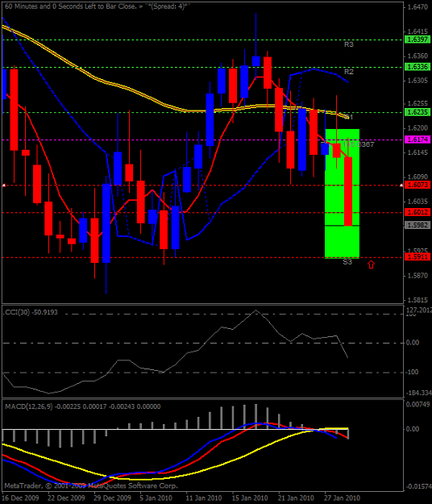
Task: Click the 0.00749 MACD scale value
Action: click(417, 404)
